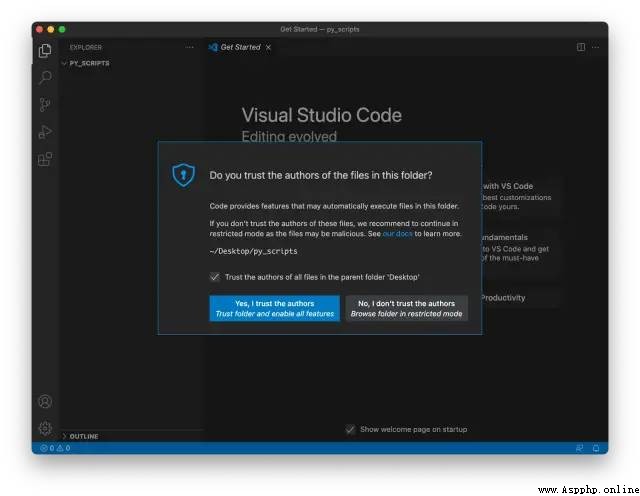Click No, I don't trust the authors
The width and height of the screenshot is (640, 496).
(407, 309)
